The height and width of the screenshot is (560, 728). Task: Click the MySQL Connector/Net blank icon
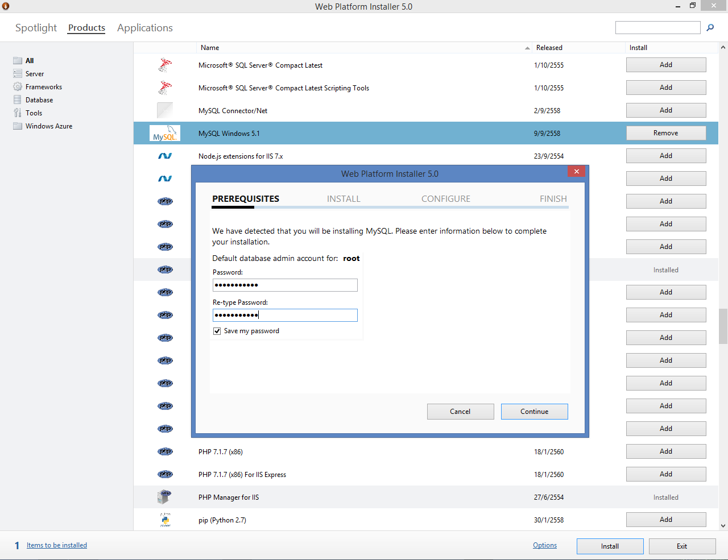coord(165,110)
